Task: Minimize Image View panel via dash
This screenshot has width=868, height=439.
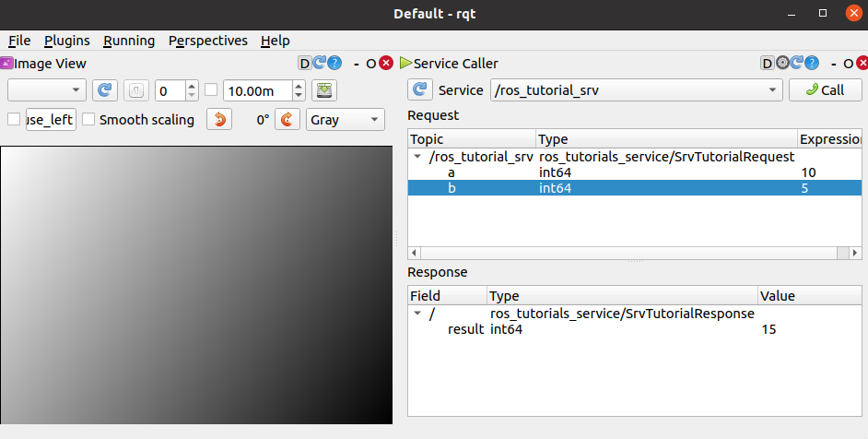Action: (357, 64)
